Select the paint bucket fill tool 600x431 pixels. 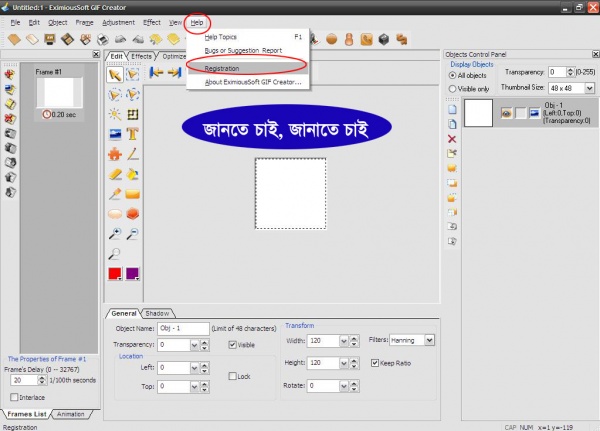(x=132, y=174)
